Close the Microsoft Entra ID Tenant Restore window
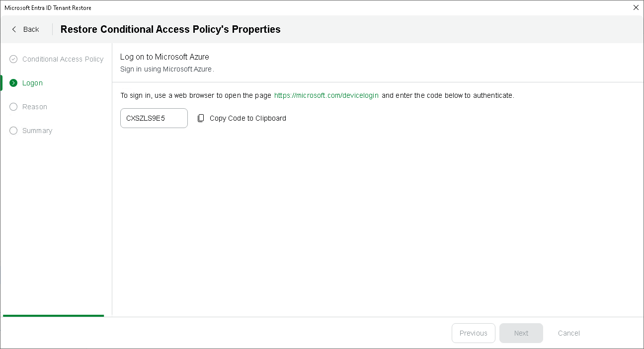The height and width of the screenshot is (349, 644). 636,7
